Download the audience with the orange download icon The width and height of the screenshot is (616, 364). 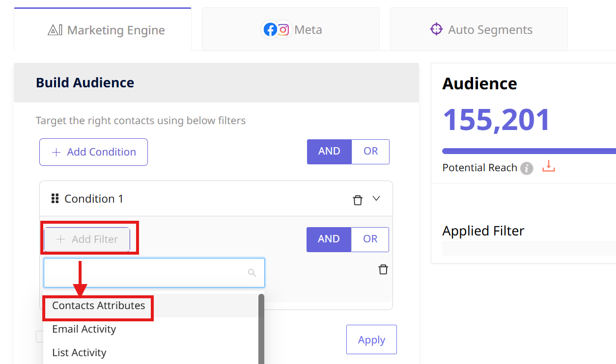pyautogui.click(x=548, y=167)
